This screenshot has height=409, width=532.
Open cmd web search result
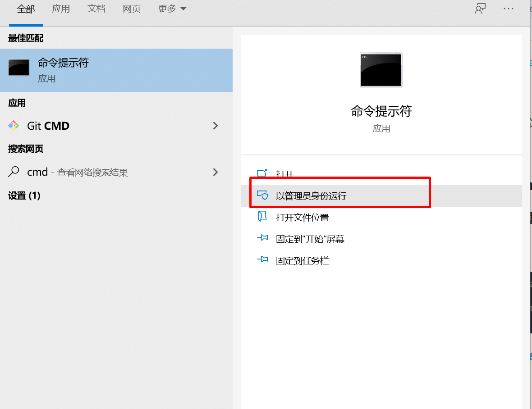pos(116,172)
